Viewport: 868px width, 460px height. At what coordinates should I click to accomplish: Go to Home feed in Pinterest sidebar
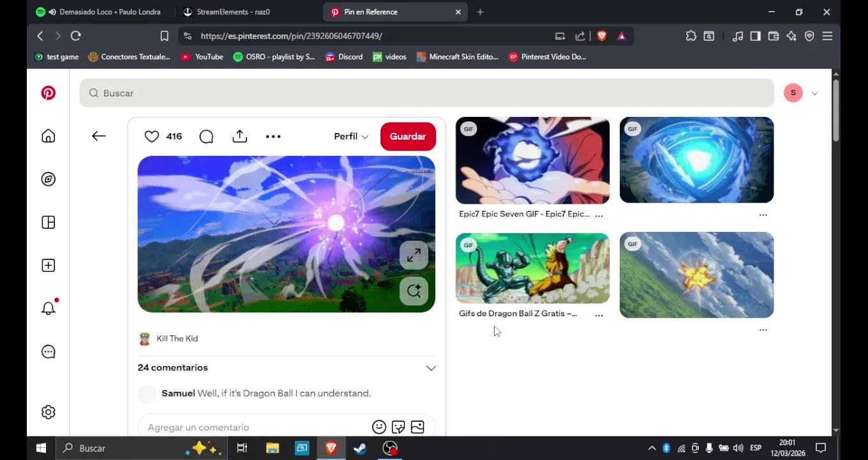coord(49,136)
